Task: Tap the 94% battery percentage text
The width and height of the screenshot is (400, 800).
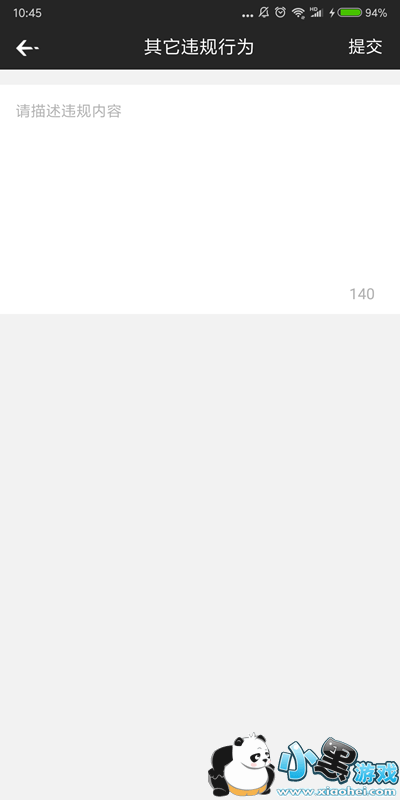Action: point(376,13)
